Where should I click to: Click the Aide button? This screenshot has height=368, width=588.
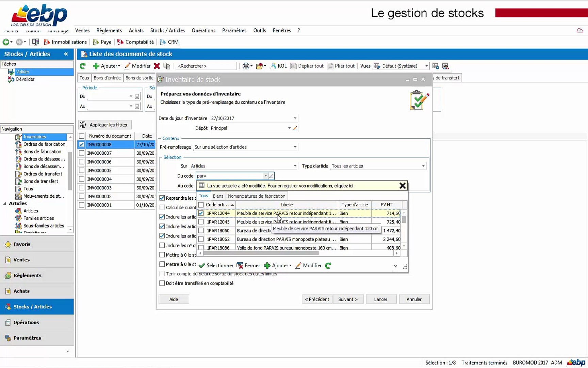[x=174, y=299]
